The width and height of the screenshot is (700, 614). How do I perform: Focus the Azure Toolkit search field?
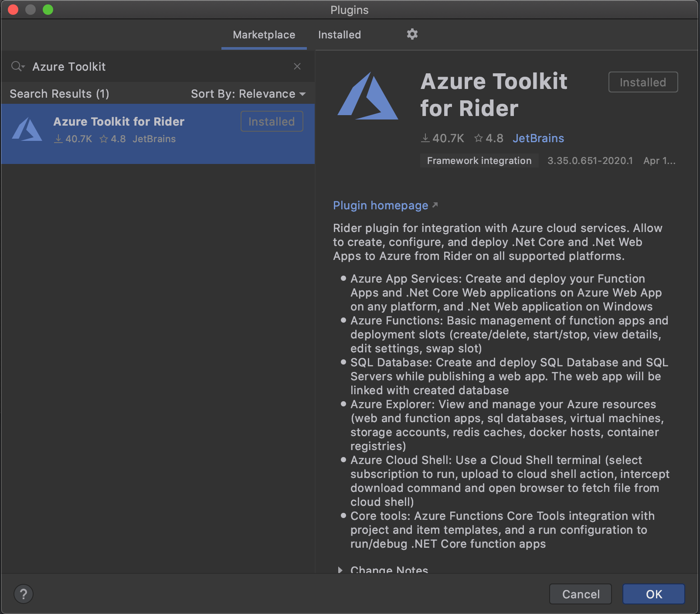click(x=157, y=66)
